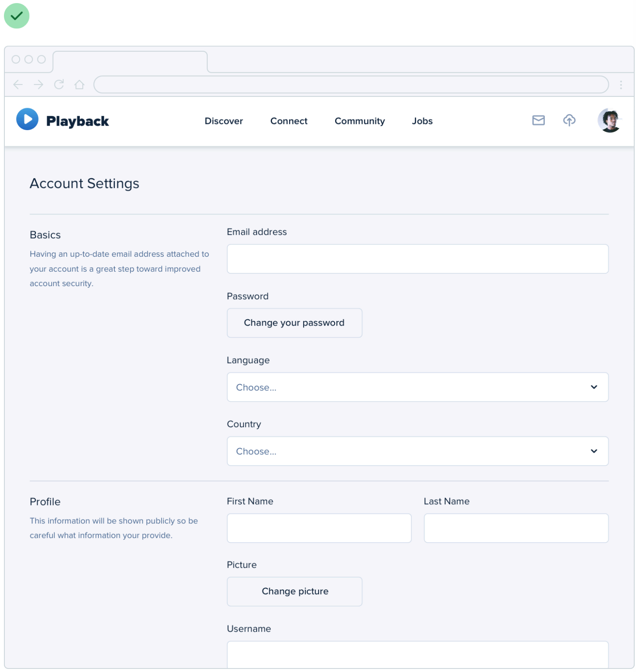Go to browser home icon
636x672 pixels.
click(x=79, y=85)
